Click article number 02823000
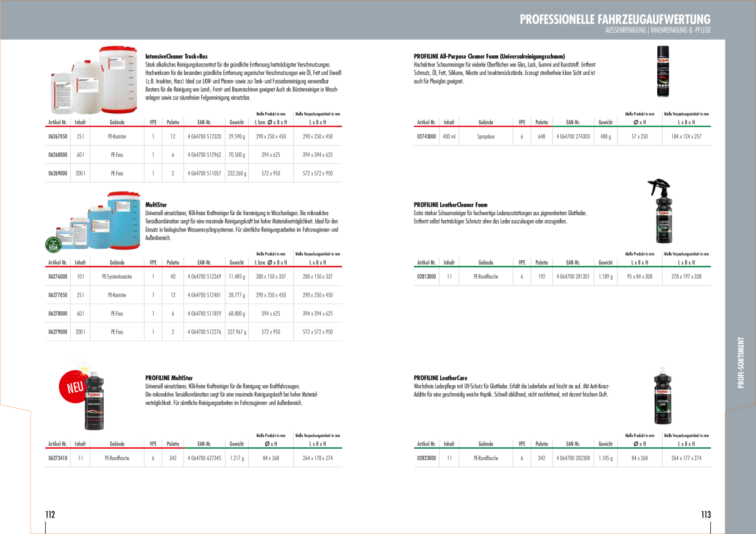The image size is (756, 534). click(x=426, y=458)
